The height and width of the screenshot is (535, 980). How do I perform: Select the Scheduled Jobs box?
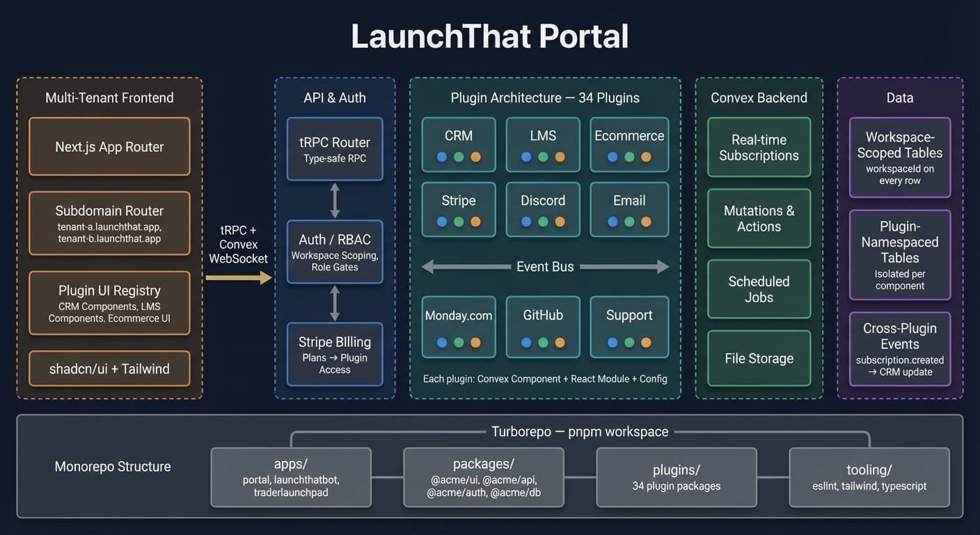point(759,289)
